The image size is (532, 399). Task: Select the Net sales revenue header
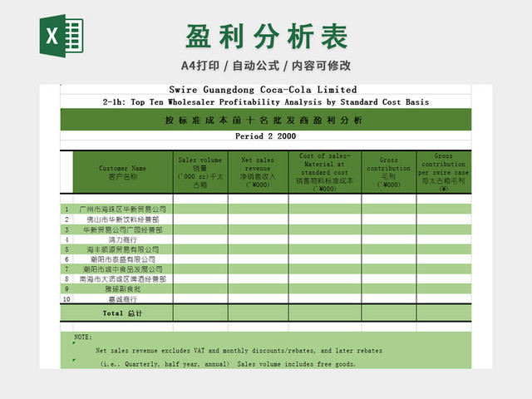tap(259, 172)
